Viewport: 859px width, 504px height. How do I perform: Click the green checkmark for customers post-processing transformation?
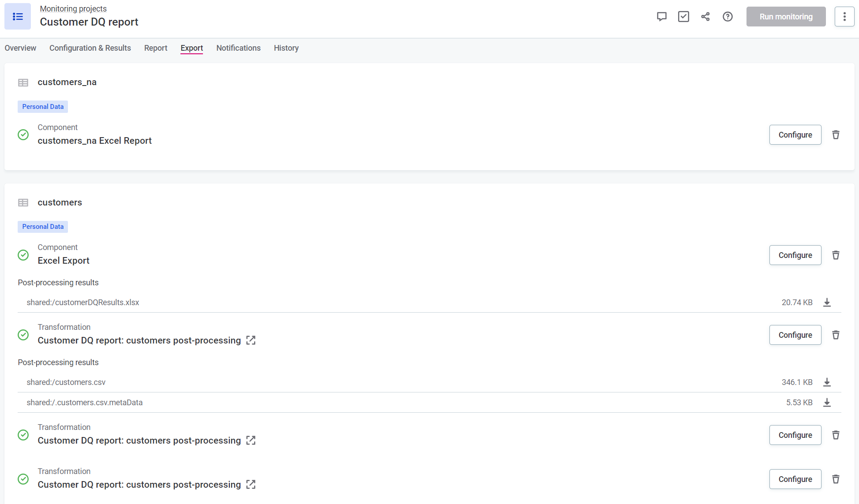[x=23, y=334]
